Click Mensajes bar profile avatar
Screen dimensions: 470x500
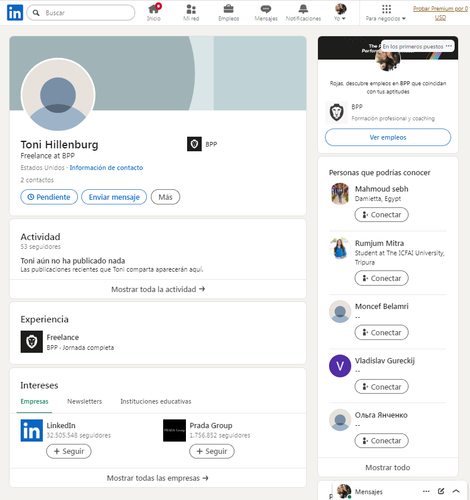344,491
